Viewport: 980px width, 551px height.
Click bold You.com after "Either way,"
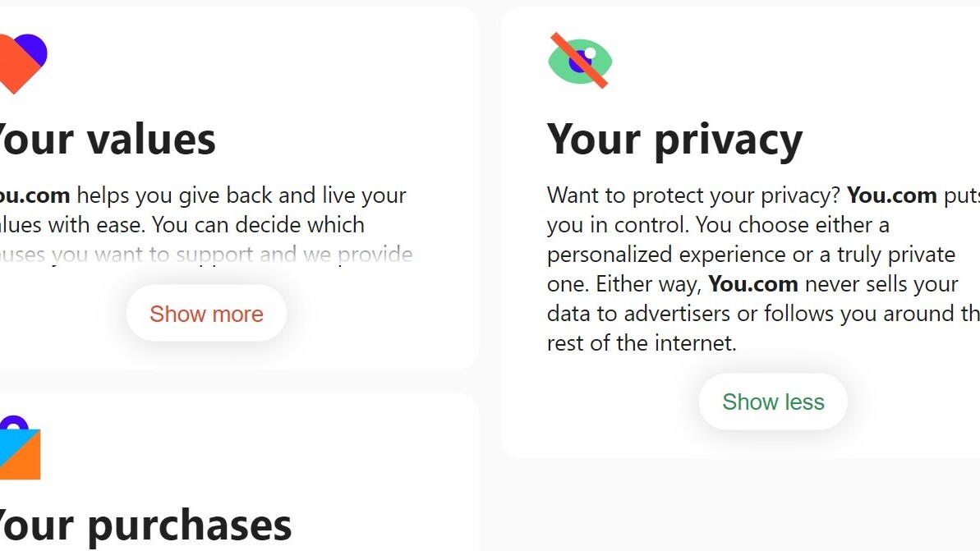pyautogui.click(x=752, y=284)
